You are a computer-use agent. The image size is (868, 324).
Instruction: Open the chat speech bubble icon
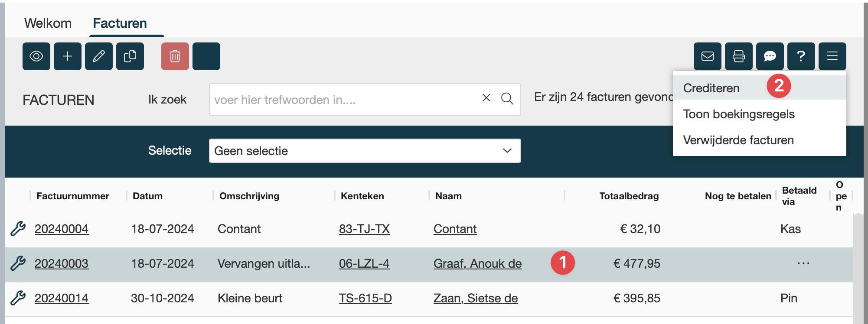tap(770, 56)
